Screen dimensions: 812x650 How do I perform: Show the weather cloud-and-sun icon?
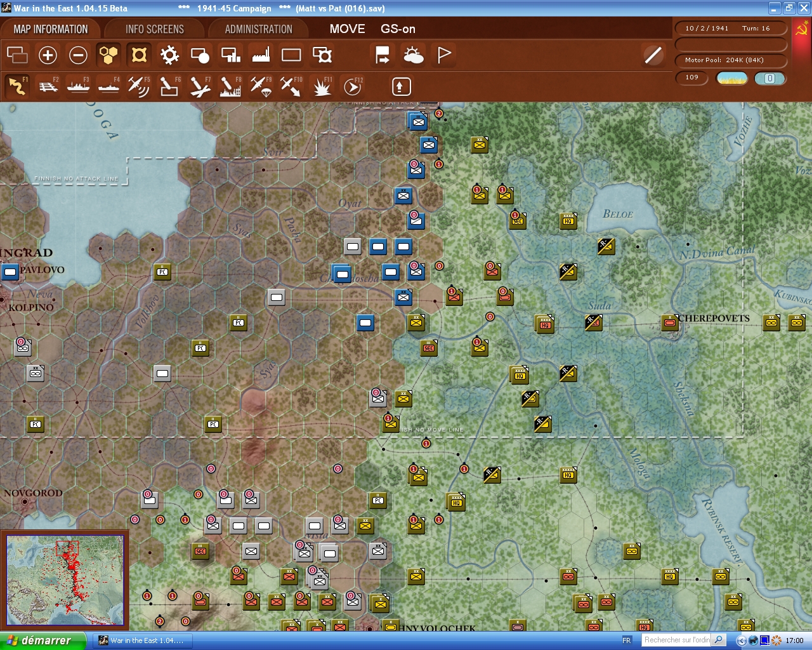point(414,55)
